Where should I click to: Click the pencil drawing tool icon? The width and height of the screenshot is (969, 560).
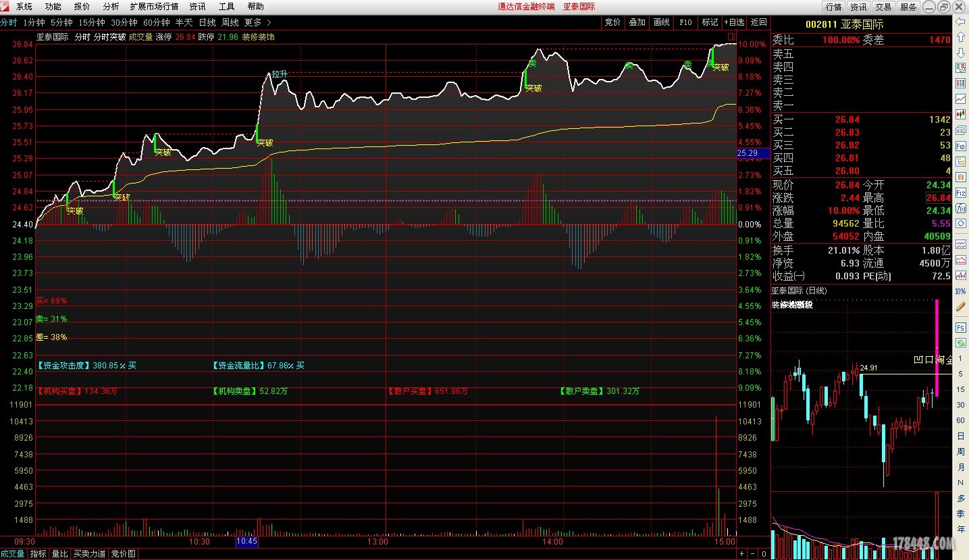pyautogui.click(x=960, y=306)
